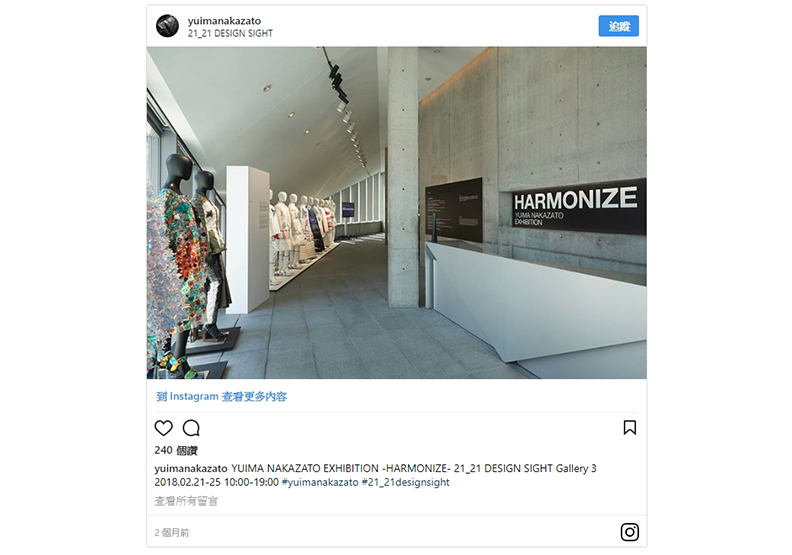Viewport: 792px width, 555px height.
Task: Click the blue 追蹤 follow button
Action: pos(619,26)
